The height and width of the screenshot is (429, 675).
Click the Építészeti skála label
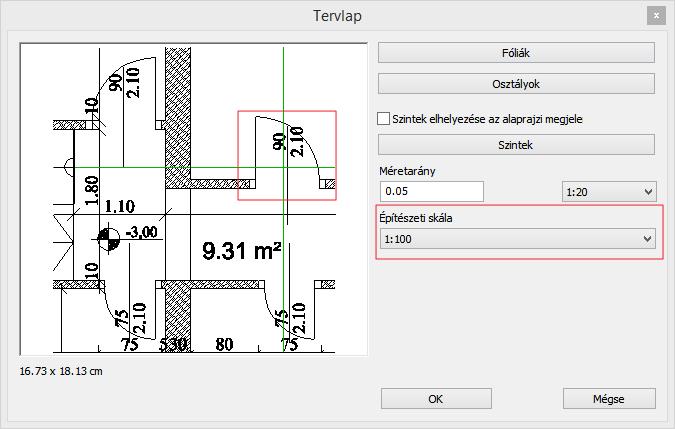click(x=416, y=218)
